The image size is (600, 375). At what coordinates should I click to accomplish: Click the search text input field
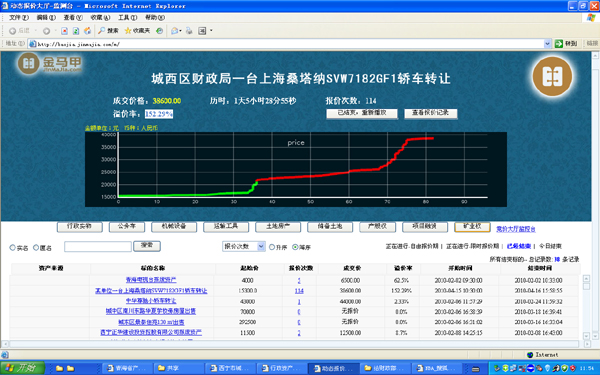coord(98,246)
